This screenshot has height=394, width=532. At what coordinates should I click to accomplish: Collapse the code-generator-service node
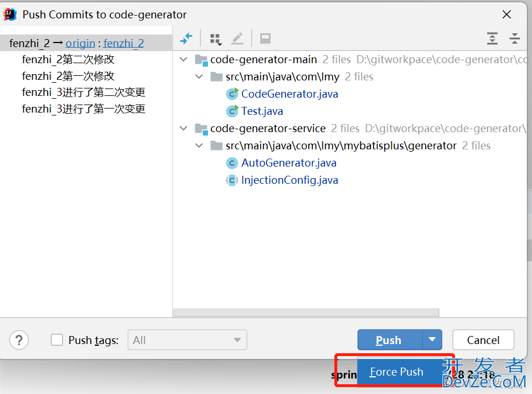(x=183, y=129)
